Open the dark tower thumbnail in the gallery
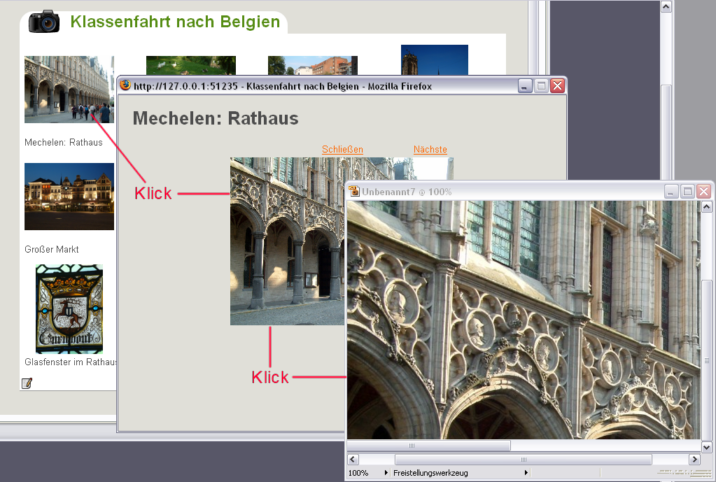The image size is (716, 482). [x=434, y=60]
